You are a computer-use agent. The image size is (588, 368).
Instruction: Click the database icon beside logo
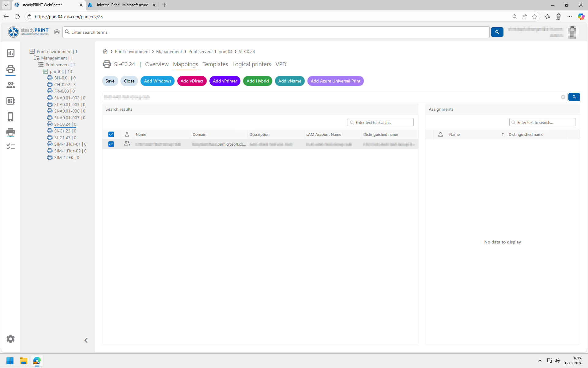57,32
